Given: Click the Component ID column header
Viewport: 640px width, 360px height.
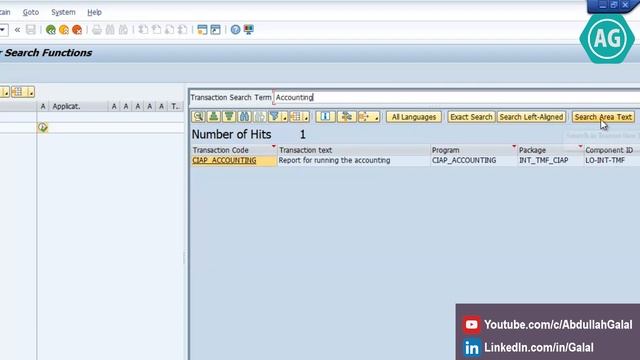Looking at the screenshot, I should (x=612, y=150).
